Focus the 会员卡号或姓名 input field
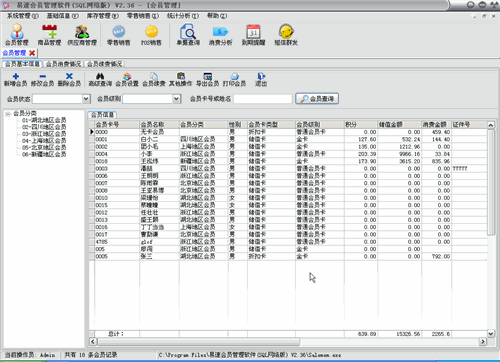The height and width of the screenshot is (362, 500). coord(263,99)
